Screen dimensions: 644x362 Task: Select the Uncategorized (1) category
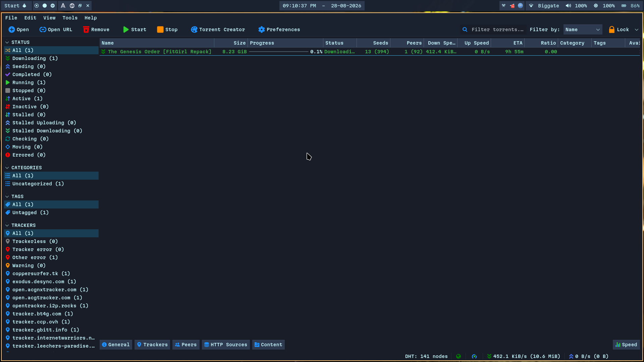pos(51,184)
